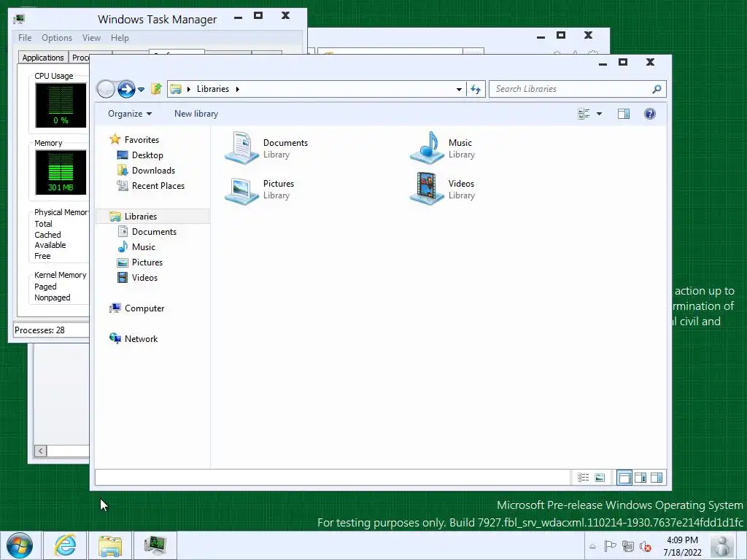Open the address bar history dropdown
Image resolution: width=747 pixels, height=560 pixels.
pos(459,89)
